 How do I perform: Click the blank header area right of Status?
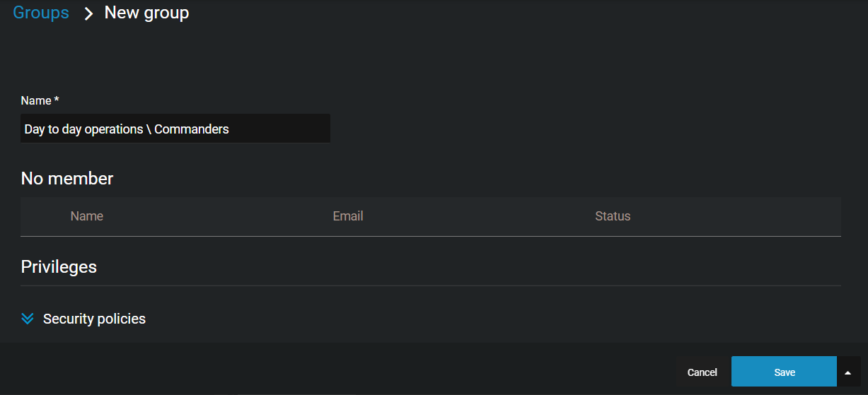[736, 216]
